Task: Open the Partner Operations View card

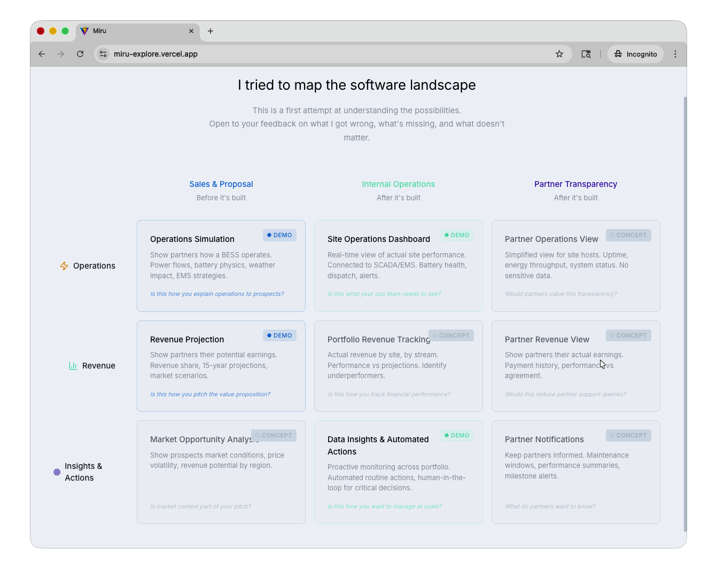Action: 576,266
